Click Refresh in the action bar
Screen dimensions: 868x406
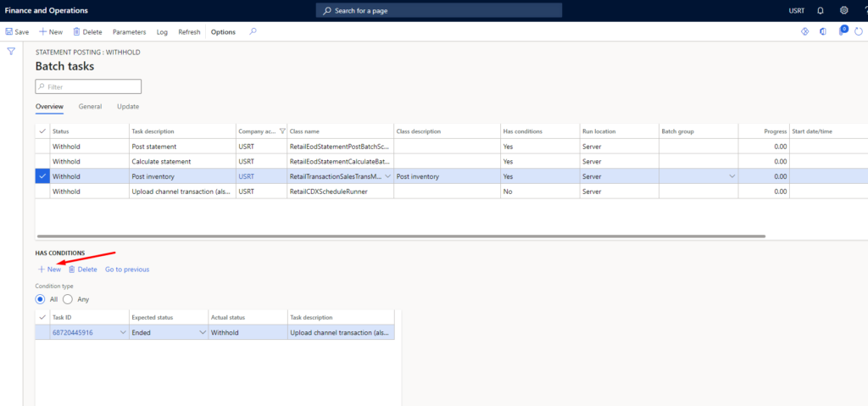tap(189, 32)
